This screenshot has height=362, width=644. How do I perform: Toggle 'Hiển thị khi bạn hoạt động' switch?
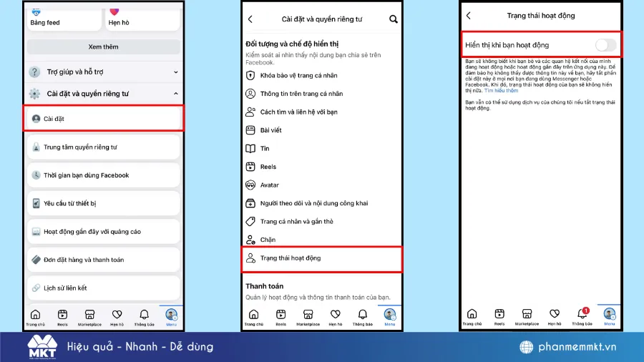tap(606, 45)
